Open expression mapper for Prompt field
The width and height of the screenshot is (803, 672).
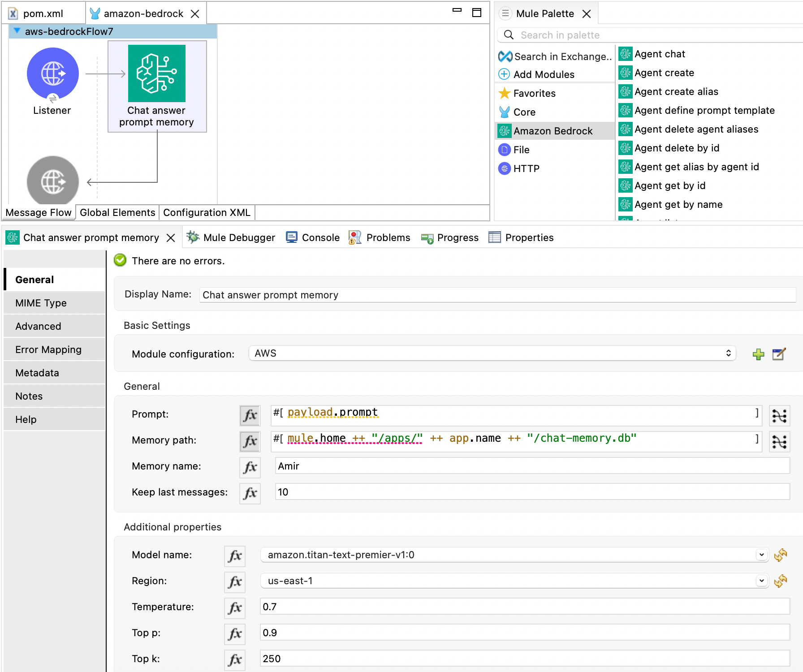click(779, 416)
